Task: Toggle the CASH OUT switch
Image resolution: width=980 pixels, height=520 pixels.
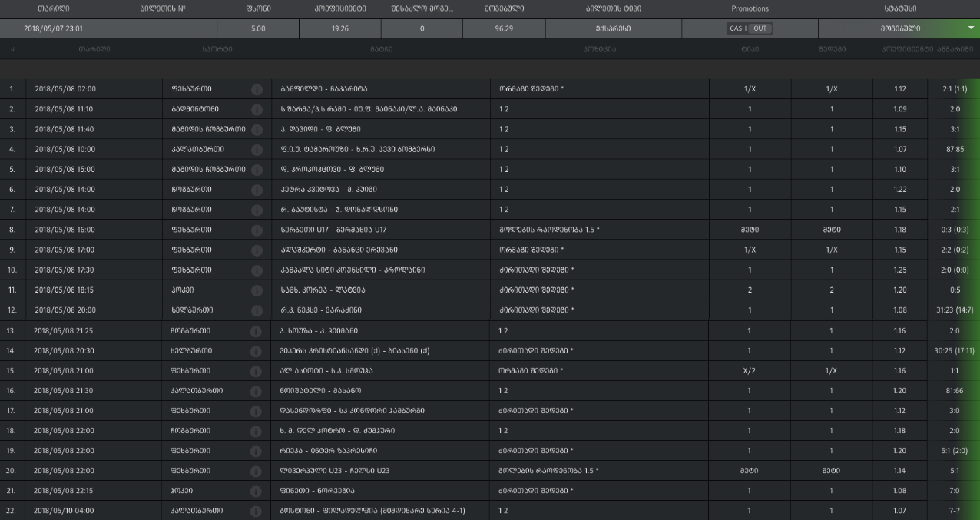Action: tap(750, 28)
